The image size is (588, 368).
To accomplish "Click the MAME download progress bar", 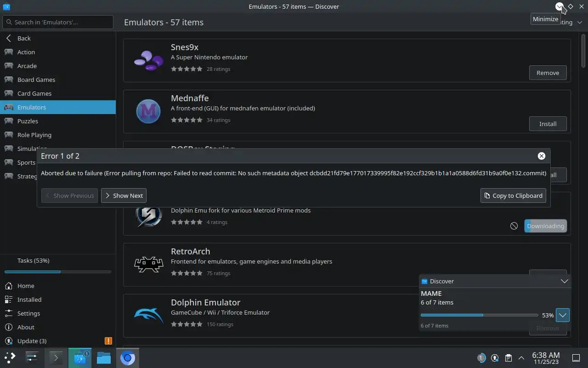I will [479, 315].
